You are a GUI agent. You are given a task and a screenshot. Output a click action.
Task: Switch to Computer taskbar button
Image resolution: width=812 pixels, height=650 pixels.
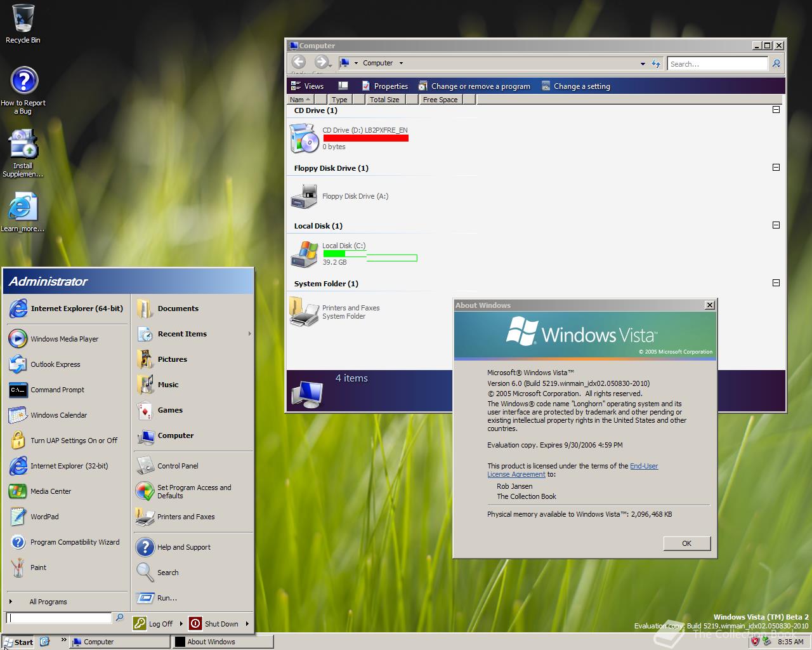(119, 642)
